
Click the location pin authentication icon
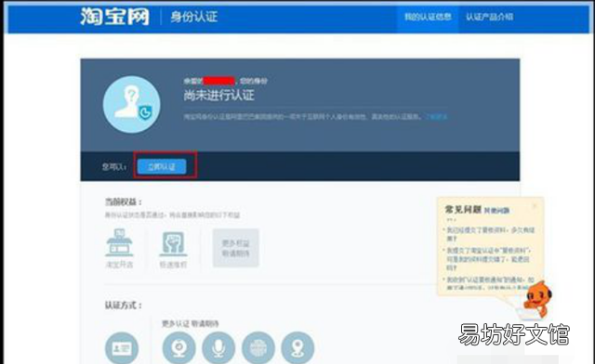point(297,347)
